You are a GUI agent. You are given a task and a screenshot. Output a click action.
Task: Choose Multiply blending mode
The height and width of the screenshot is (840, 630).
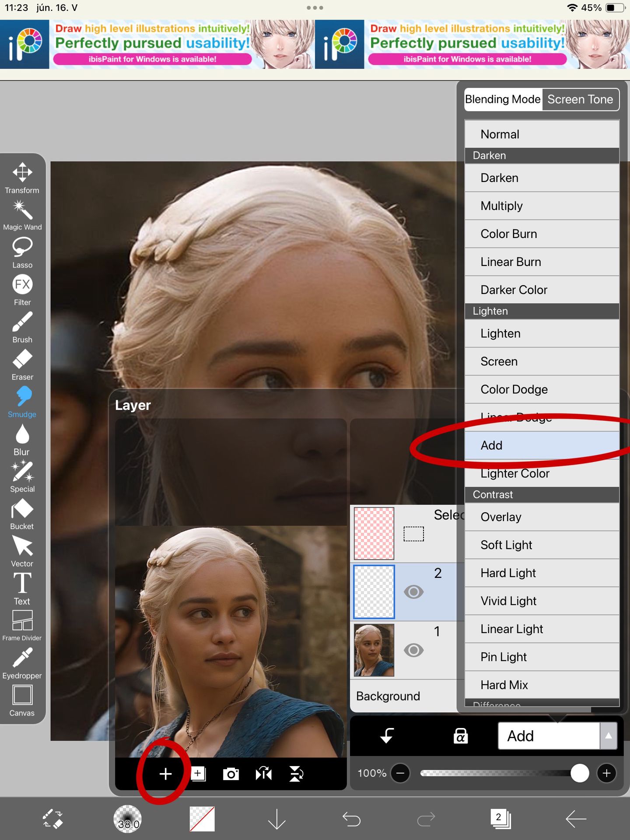click(542, 206)
